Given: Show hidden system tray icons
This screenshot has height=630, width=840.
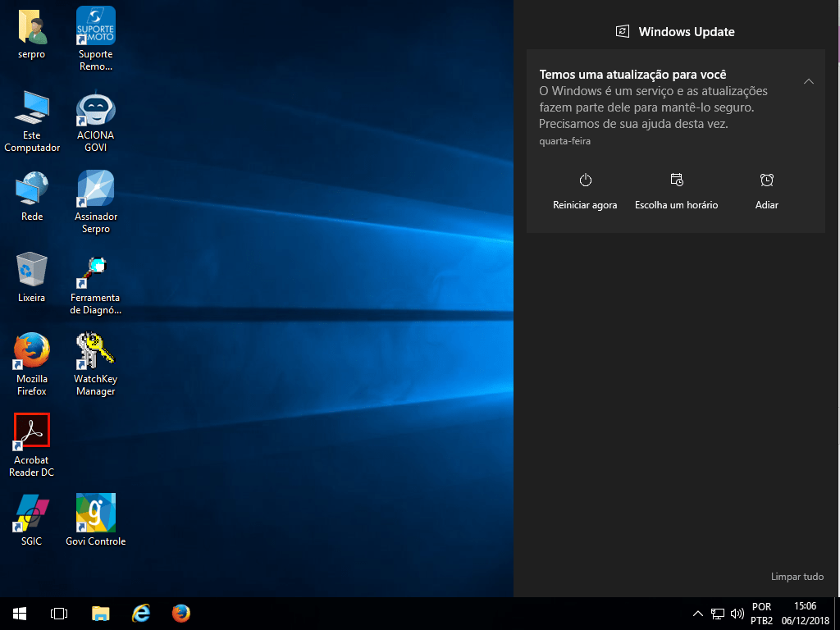Looking at the screenshot, I should point(698,614).
